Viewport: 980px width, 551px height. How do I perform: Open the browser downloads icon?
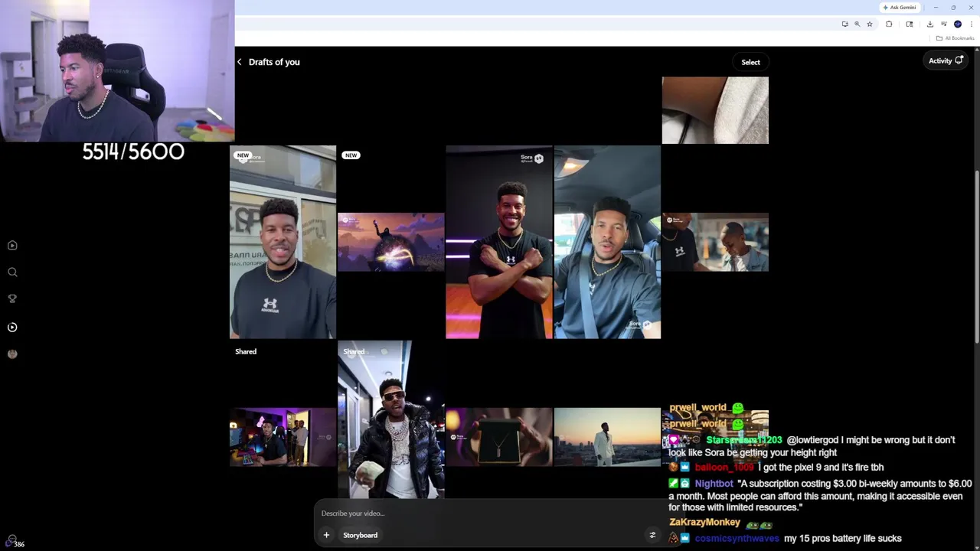930,24
